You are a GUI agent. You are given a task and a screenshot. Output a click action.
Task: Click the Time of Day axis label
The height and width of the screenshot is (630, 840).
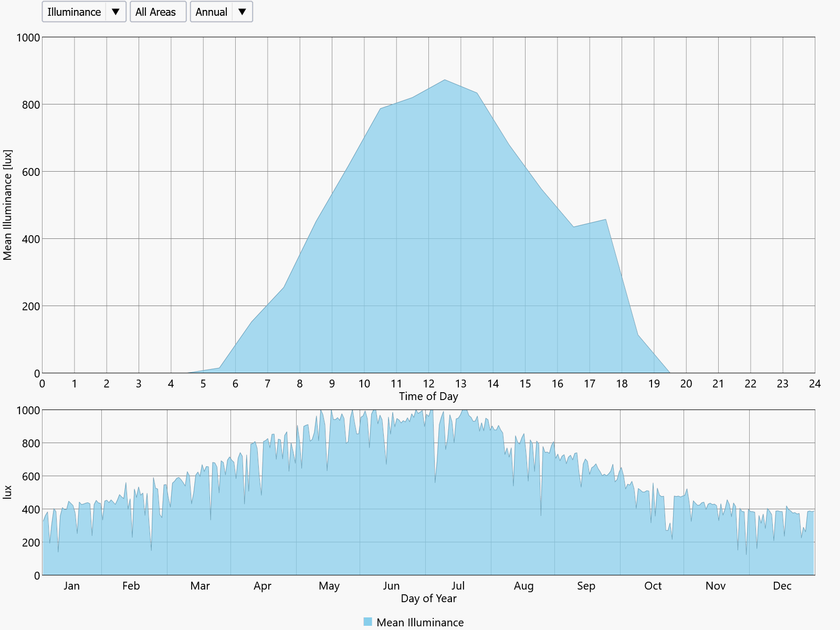[x=428, y=397]
